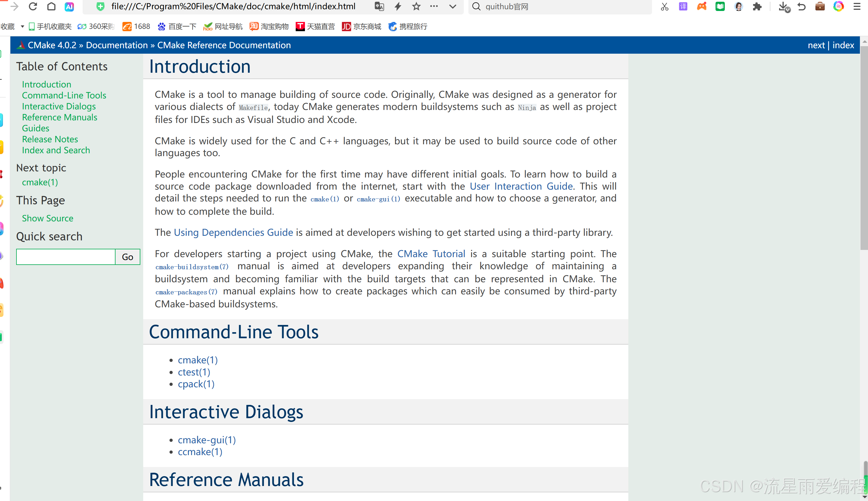This screenshot has width=868, height=501.
Task: Go to Release Notes in table of contents
Action: point(50,139)
